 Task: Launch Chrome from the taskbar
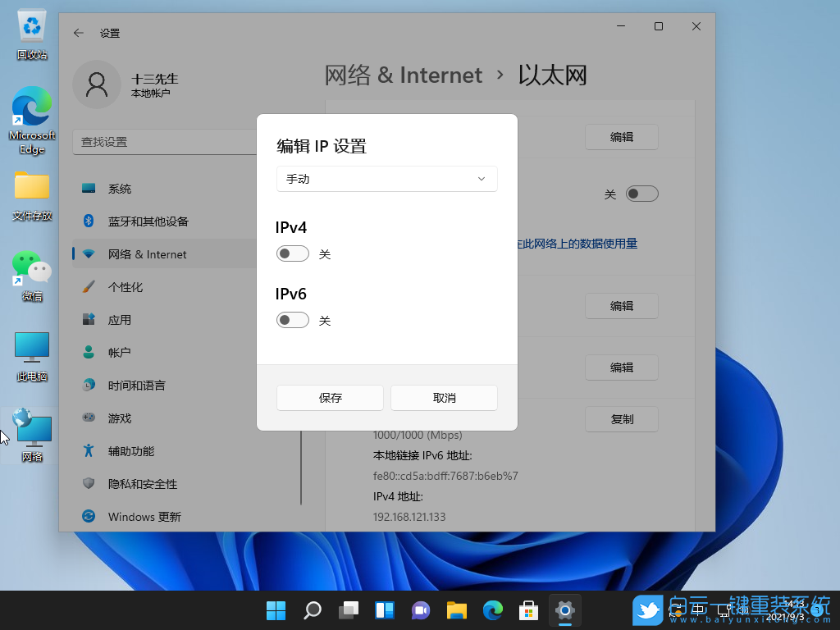[492, 610]
